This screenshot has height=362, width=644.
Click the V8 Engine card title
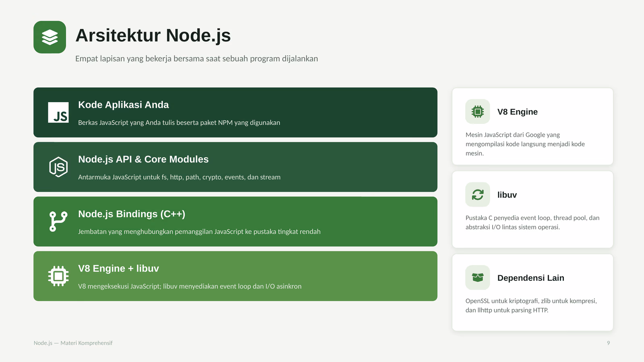[517, 112]
